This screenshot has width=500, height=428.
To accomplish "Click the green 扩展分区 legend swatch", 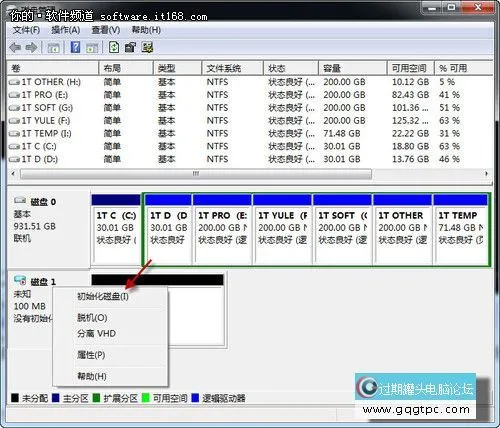I will pos(96,398).
